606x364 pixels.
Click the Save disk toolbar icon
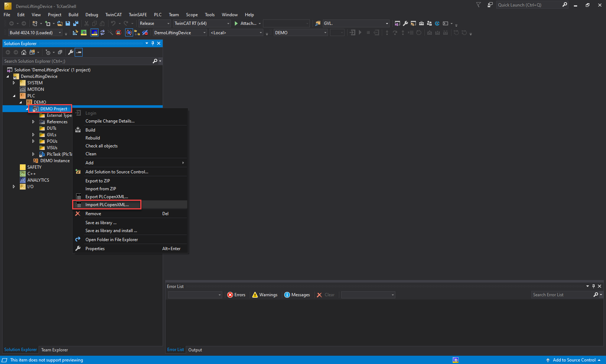(x=68, y=23)
